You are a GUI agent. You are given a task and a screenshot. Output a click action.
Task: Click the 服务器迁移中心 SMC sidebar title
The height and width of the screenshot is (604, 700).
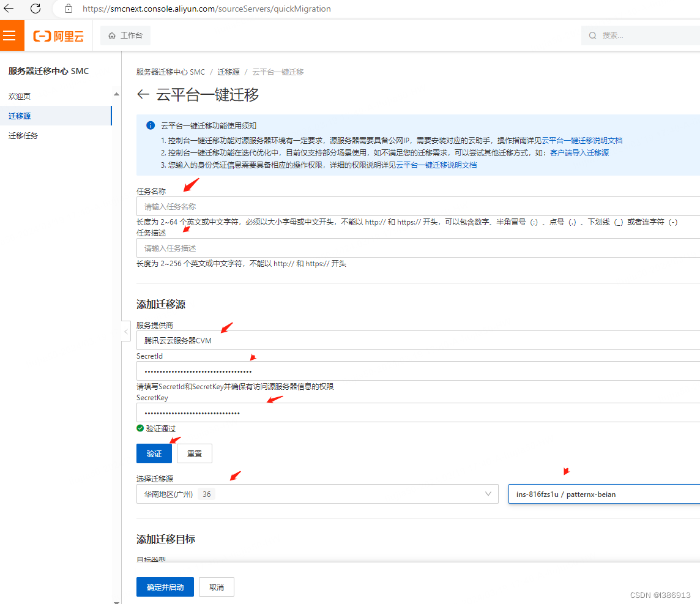48,71
